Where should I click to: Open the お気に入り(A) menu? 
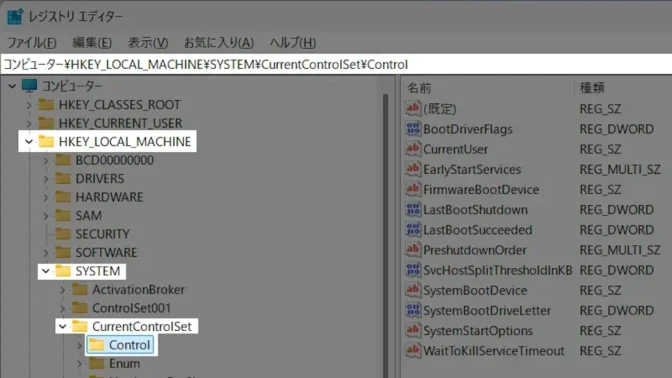pos(219,42)
